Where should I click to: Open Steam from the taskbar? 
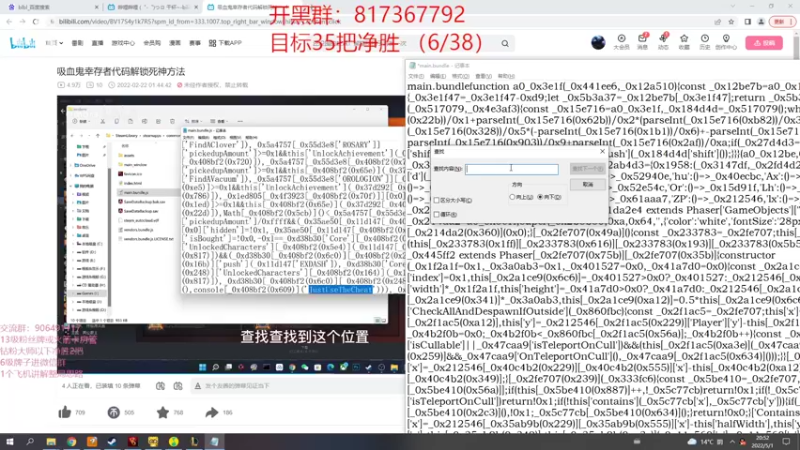(112, 442)
